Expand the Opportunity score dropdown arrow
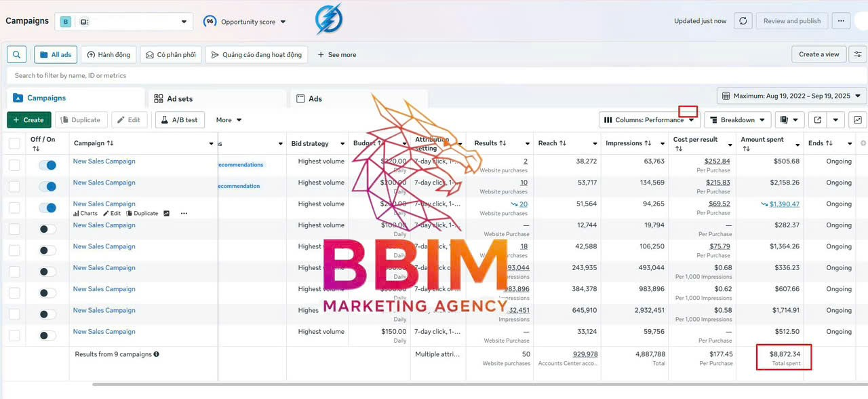The height and width of the screenshot is (399, 868). [x=283, y=22]
